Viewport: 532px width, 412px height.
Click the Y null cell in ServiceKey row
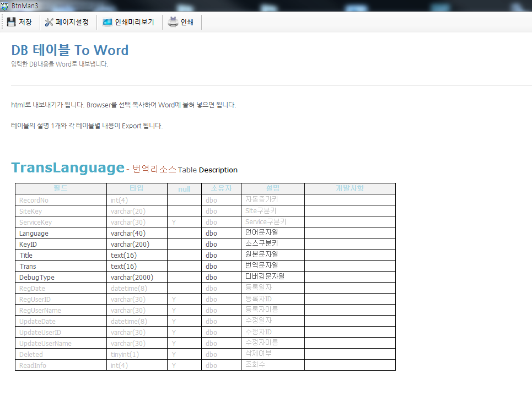point(184,222)
